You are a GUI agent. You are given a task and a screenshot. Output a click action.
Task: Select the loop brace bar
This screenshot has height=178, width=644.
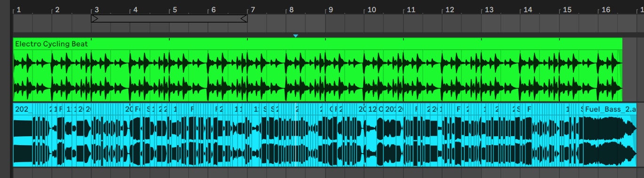pos(169,18)
